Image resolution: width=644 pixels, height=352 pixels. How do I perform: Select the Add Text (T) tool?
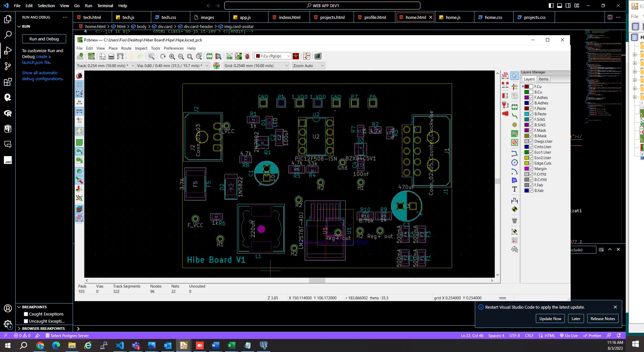(x=514, y=189)
